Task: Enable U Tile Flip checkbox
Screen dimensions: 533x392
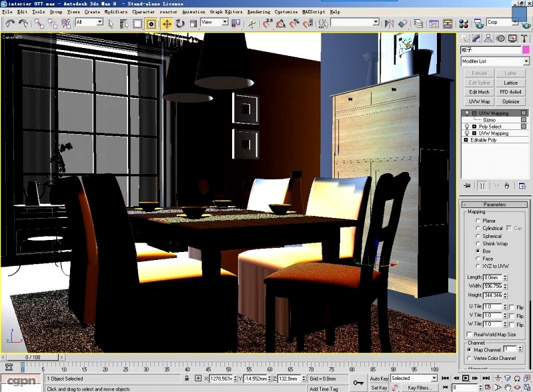Action: coord(512,307)
